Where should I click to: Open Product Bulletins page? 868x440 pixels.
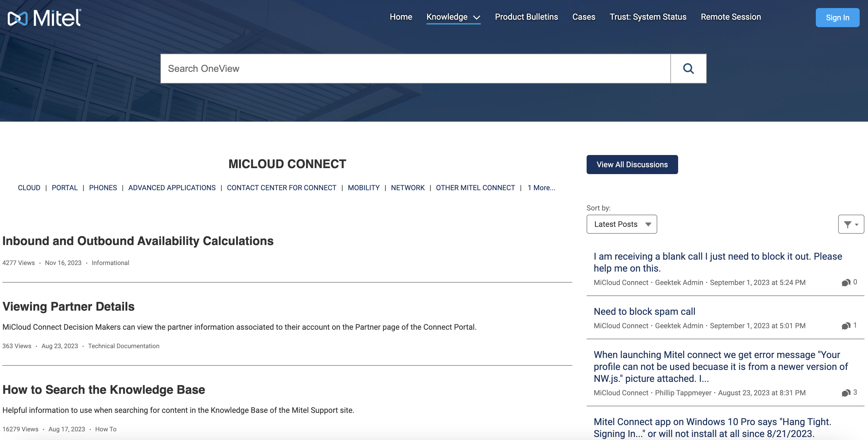(526, 17)
